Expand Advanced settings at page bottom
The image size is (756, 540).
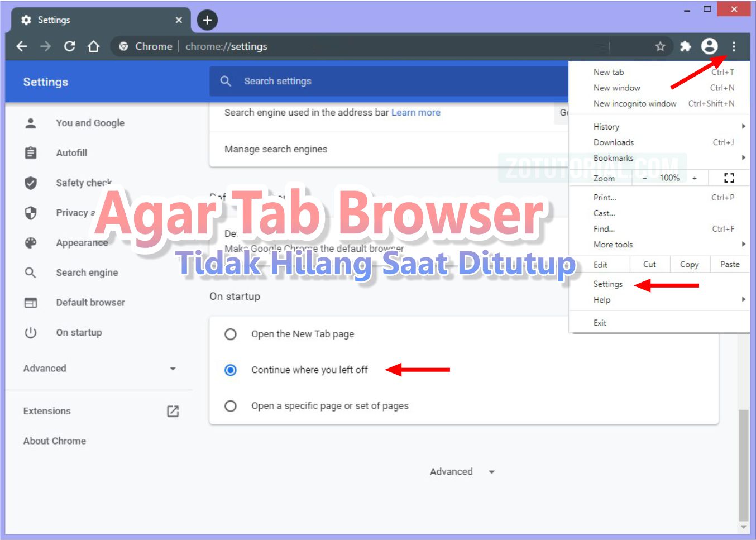coord(462,471)
